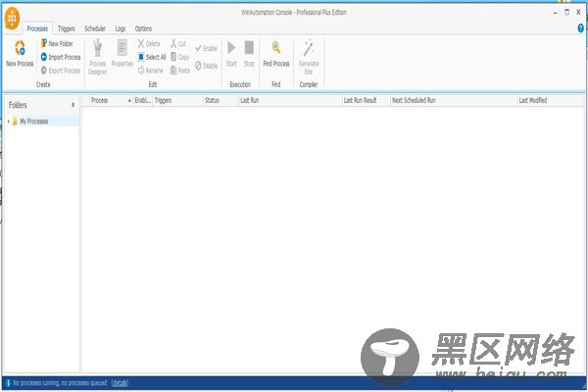Open the Logs tab
This screenshot has height=392, width=588.
click(x=121, y=28)
